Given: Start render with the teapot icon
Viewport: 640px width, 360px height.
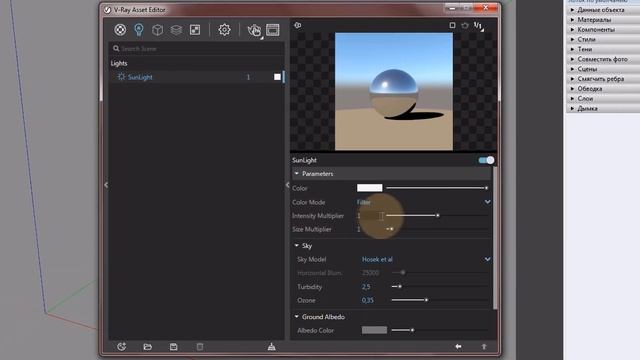Looking at the screenshot, I should pyautogui.click(x=254, y=30).
